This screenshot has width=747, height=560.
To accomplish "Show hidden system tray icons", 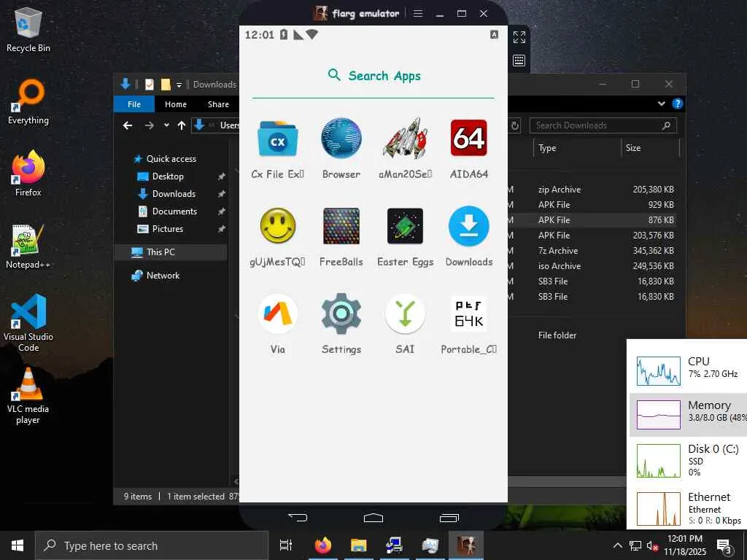I will pyautogui.click(x=617, y=545).
